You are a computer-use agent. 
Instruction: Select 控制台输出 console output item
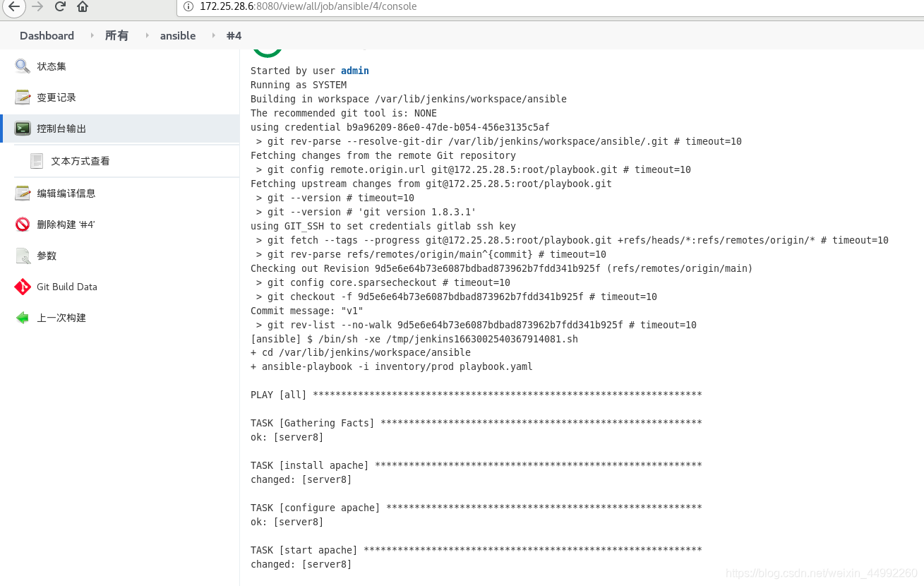pos(61,128)
